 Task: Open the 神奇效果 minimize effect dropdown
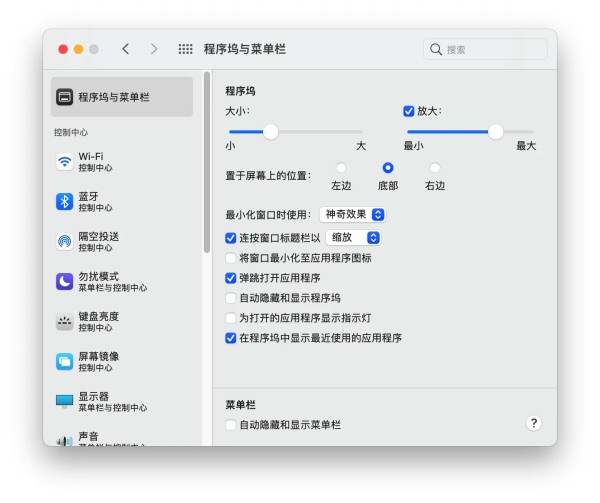click(352, 215)
